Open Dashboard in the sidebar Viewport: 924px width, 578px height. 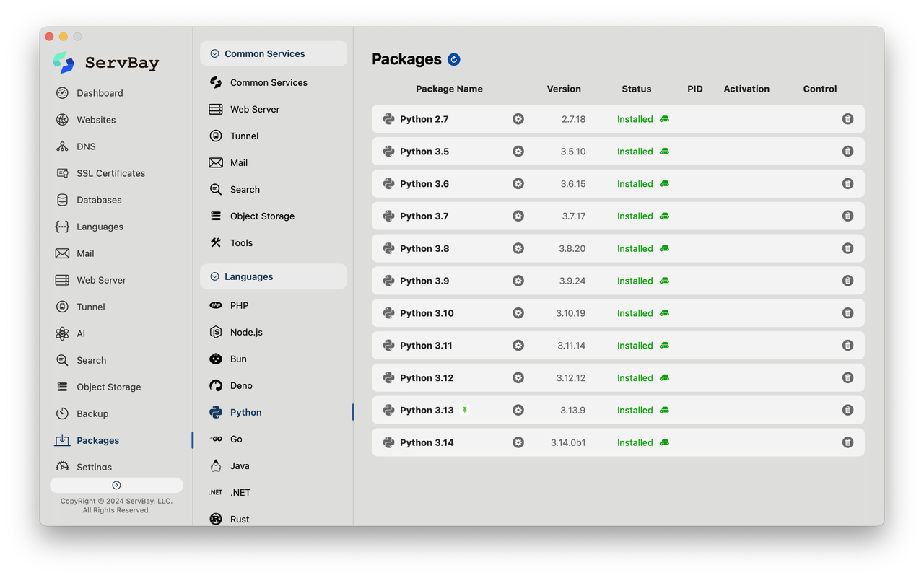pyautogui.click(x=100, y=93)
